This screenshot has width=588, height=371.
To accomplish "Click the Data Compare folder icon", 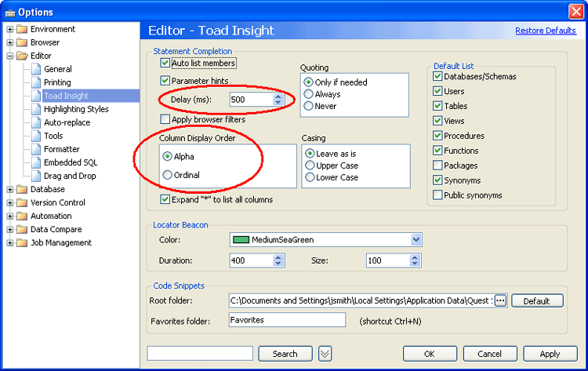I will [x=22, y=229].
